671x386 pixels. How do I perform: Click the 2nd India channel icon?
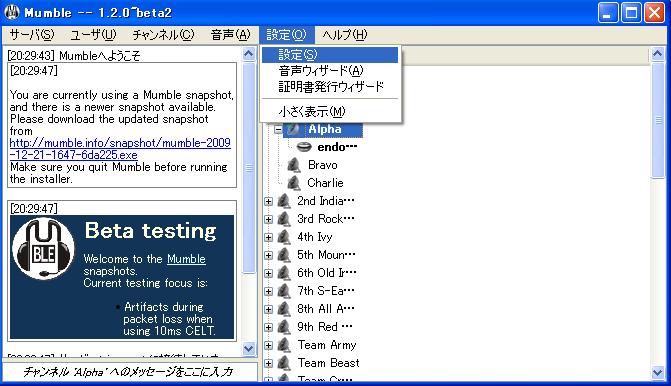point(284,201)
